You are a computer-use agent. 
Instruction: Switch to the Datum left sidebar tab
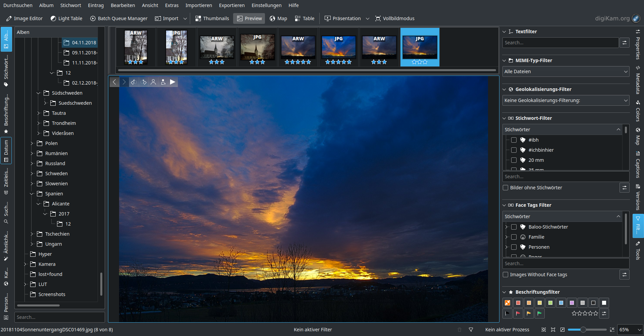[x=6, y=151]
